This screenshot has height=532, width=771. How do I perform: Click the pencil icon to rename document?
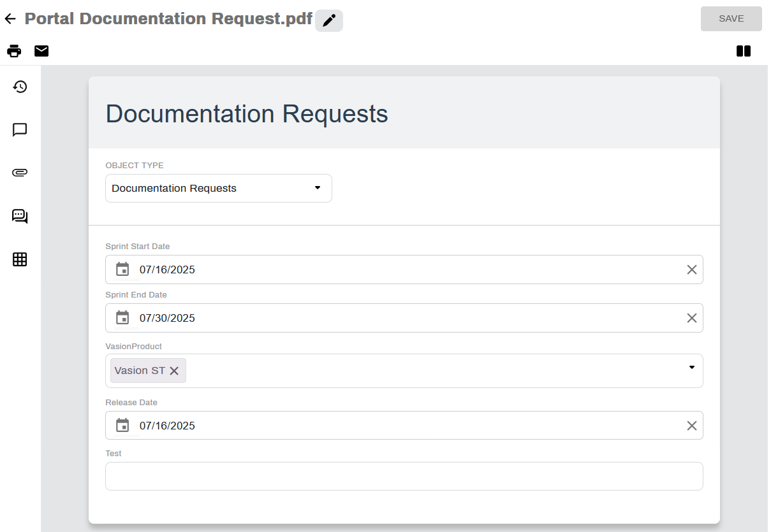tap(329, 20)
